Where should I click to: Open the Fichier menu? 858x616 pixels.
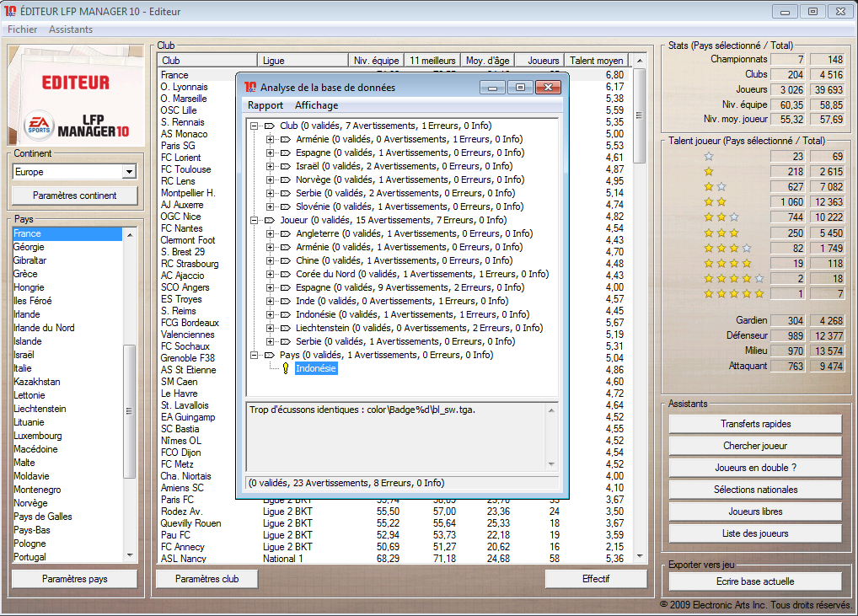click(23, 29)
